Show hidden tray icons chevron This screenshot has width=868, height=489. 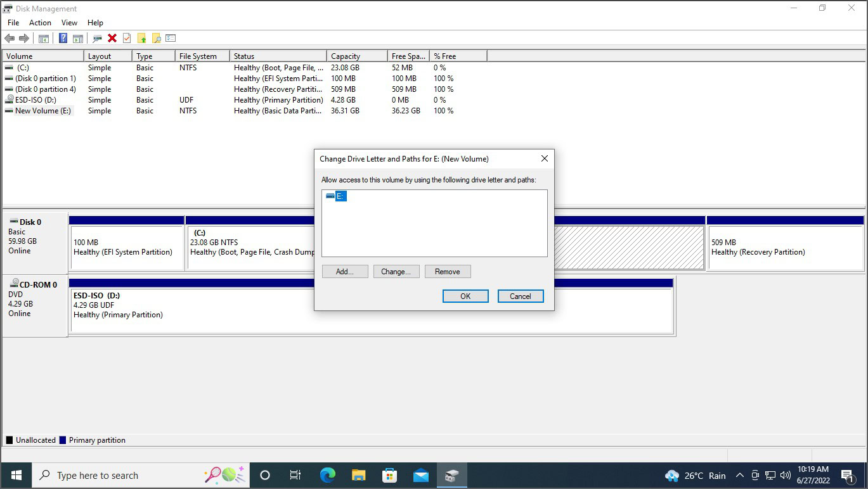coord(739,475)
